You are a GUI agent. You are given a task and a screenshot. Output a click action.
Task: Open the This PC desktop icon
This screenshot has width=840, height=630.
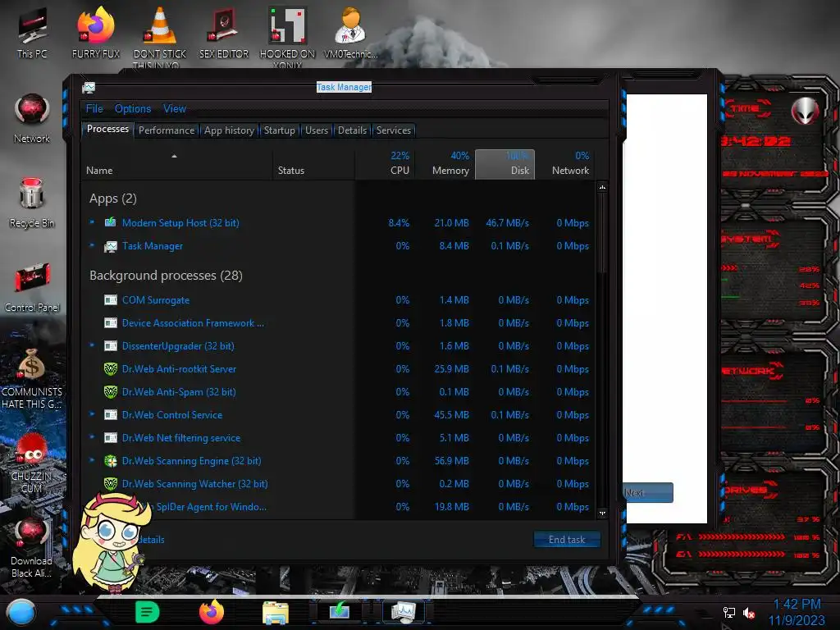coord(32,32)
